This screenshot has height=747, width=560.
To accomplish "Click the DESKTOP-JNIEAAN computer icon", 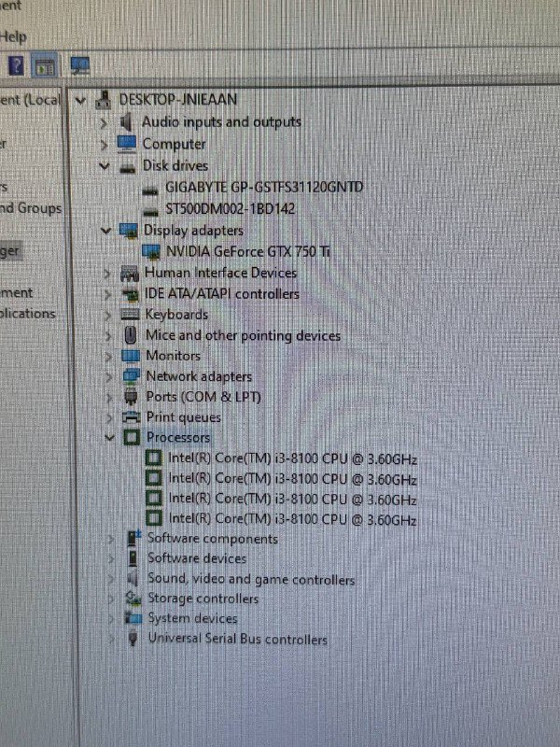I will pyautogui.click(x=104, y=99).
